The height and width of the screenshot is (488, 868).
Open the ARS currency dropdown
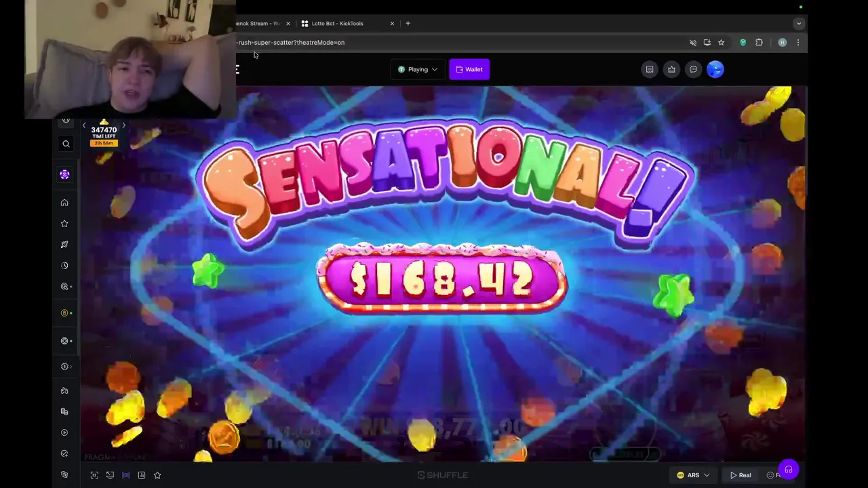pos(693,475)
